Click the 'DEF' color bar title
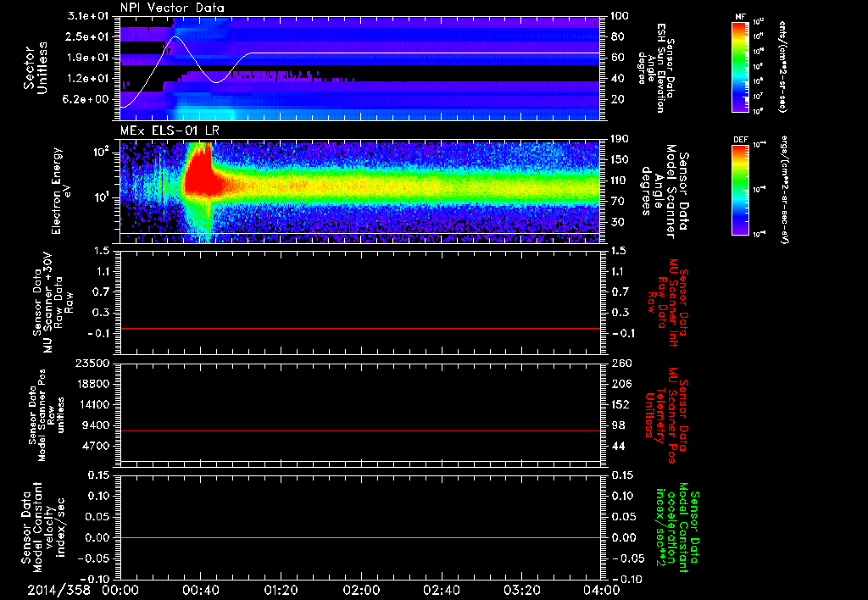This screenshot has width=868, height=600. click(x=740, y=140)
